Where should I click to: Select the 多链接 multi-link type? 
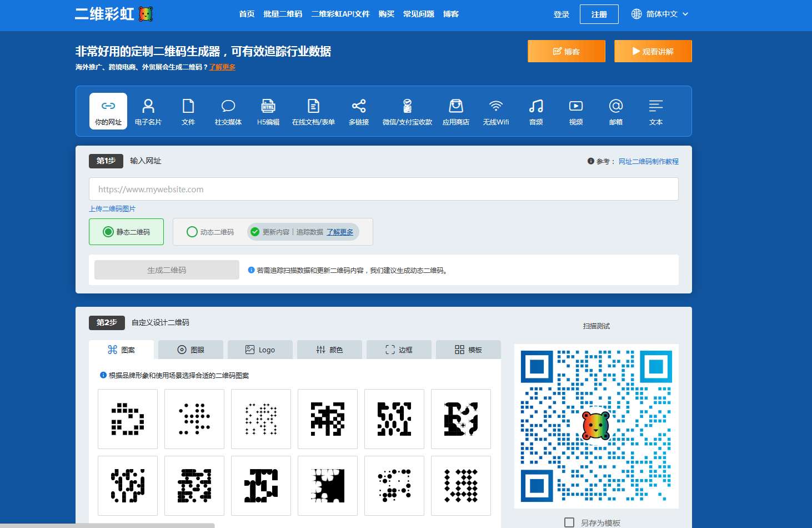[x=359, y=111]
